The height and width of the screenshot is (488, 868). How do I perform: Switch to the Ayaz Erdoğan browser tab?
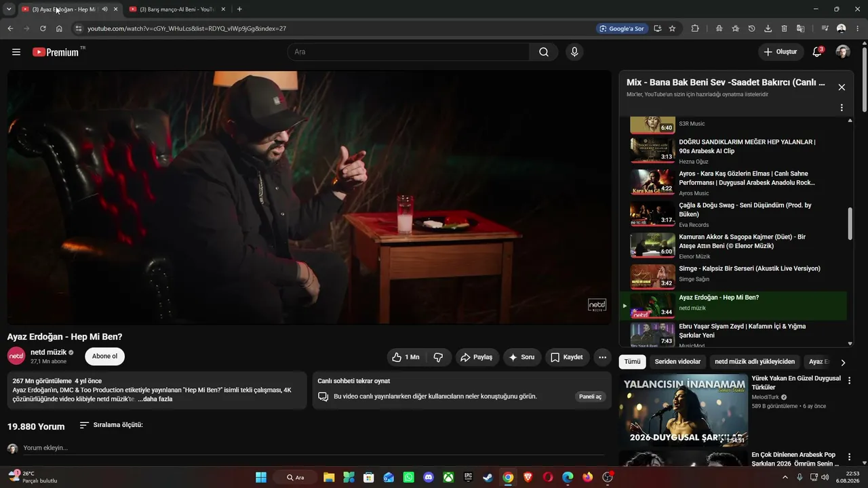tap(64, 9)
